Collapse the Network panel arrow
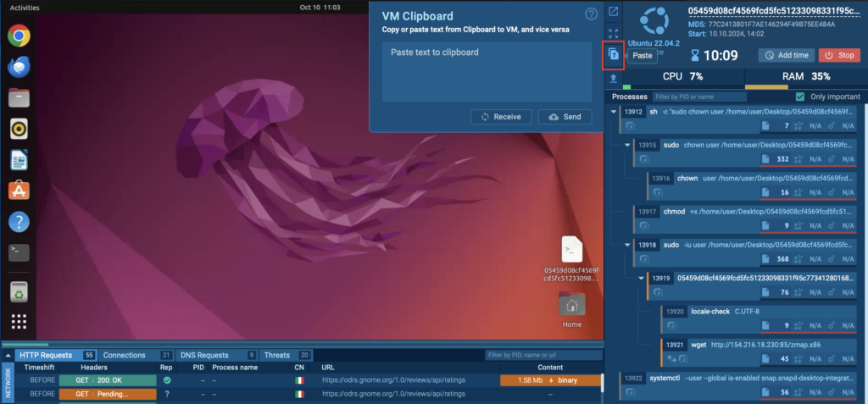This screenshot has width=868, height=404. pos(8,355)
